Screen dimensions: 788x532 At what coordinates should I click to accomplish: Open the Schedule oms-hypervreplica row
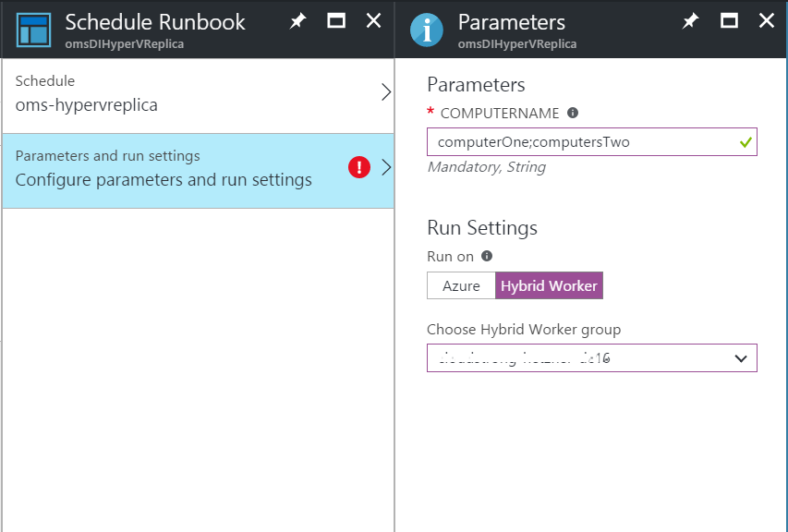pos(198,95)
